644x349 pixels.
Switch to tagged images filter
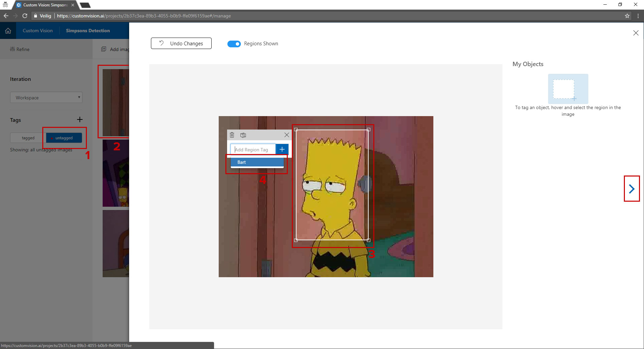[28, 138]
